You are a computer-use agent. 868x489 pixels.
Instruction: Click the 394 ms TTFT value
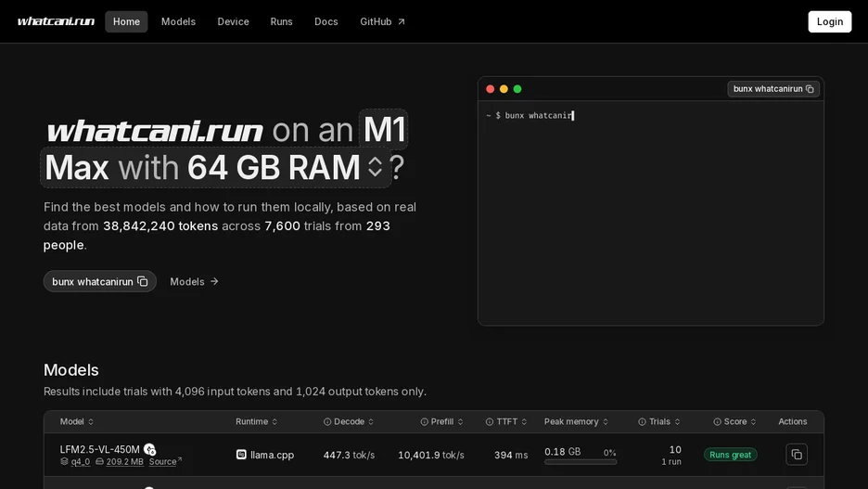(511, 455)
